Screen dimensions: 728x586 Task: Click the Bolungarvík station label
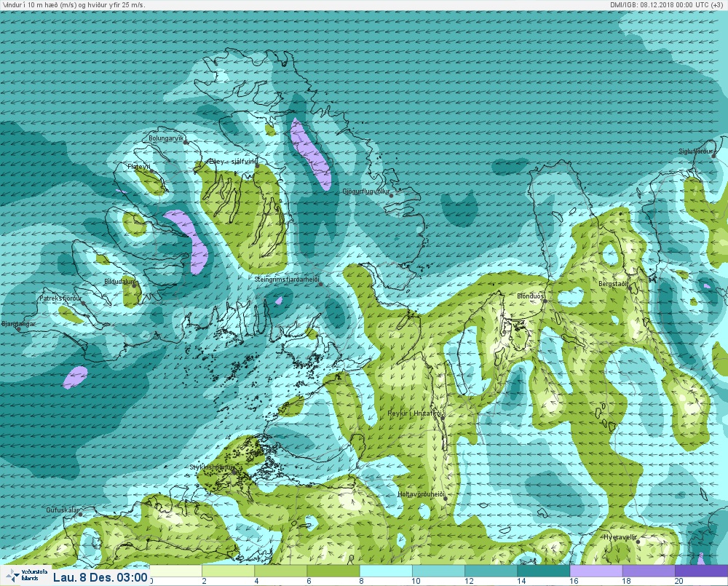coord(166,138)
